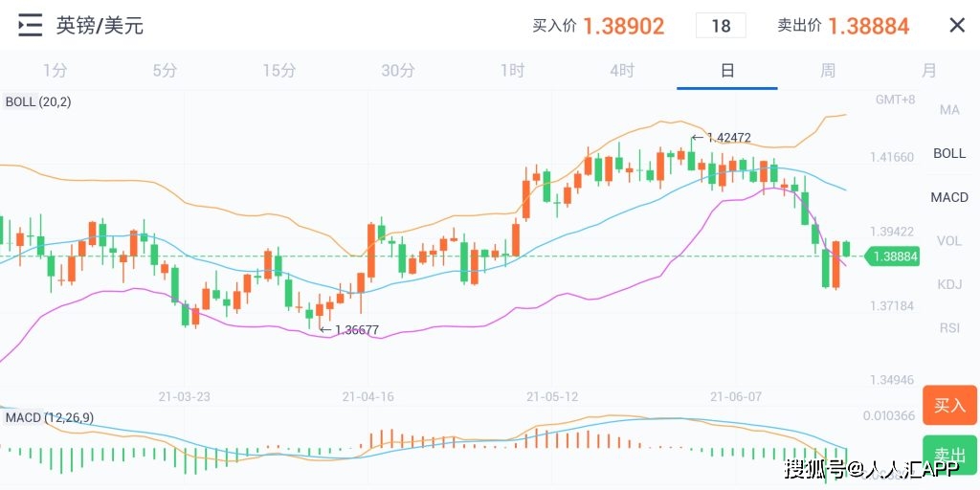Enable the MA indicator
The image size is (980, 490).
click(x=949, y=110)
